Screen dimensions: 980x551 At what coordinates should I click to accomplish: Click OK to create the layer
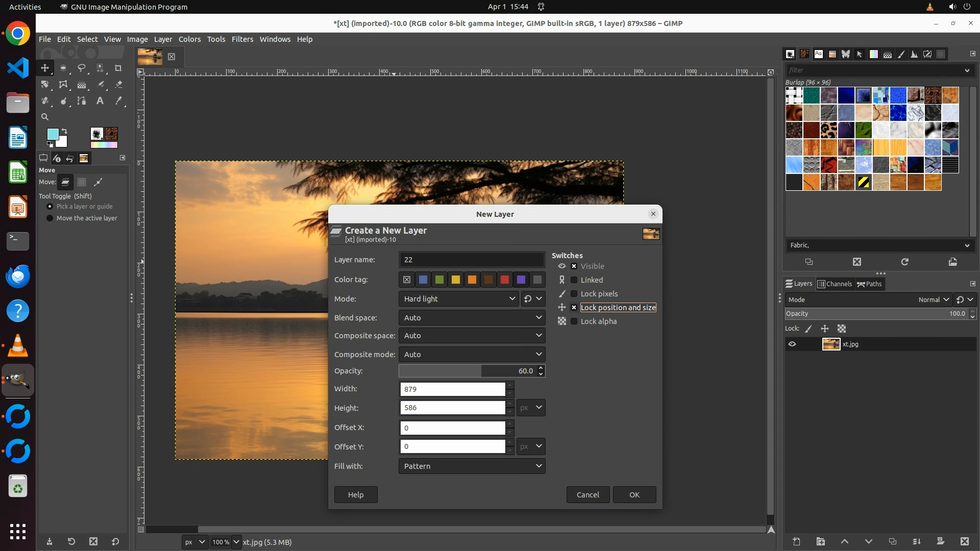coord(634,495)
